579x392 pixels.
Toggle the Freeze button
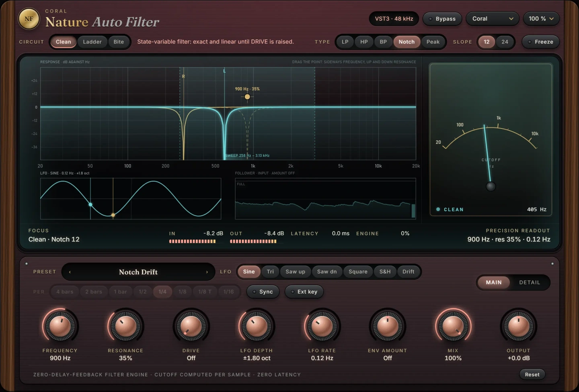click(541, 42)
